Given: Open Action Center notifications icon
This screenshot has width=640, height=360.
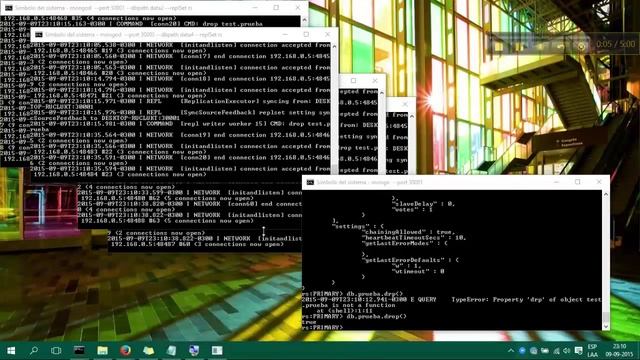Looking at the screenshot, I should click(x=578, y=351).
